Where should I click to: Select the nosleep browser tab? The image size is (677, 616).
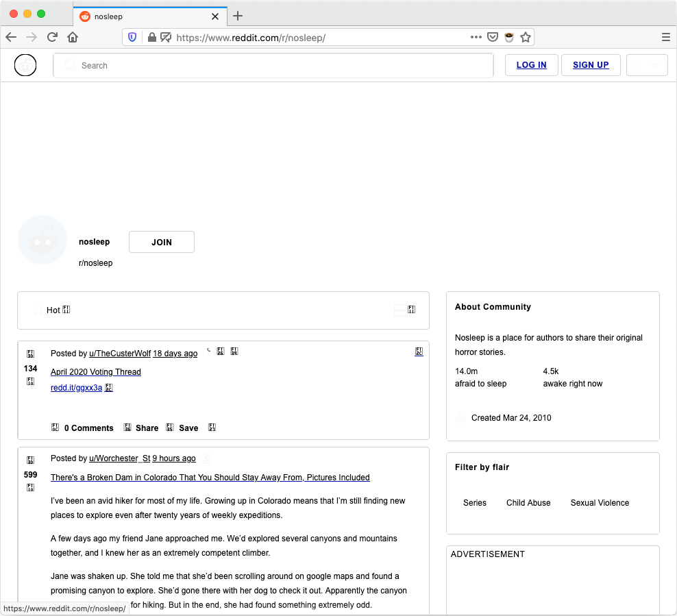point(150,16)
